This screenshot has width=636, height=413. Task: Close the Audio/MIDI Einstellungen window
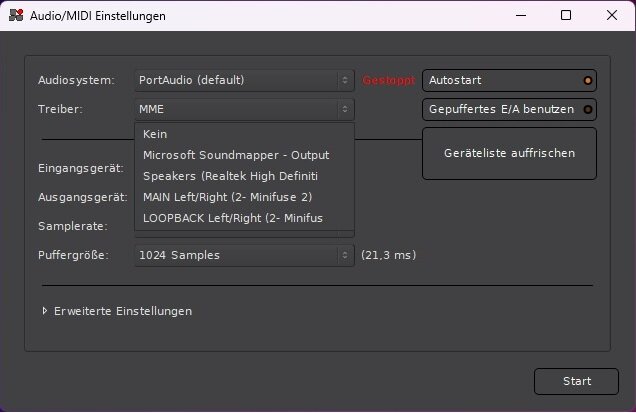[612, 15]
